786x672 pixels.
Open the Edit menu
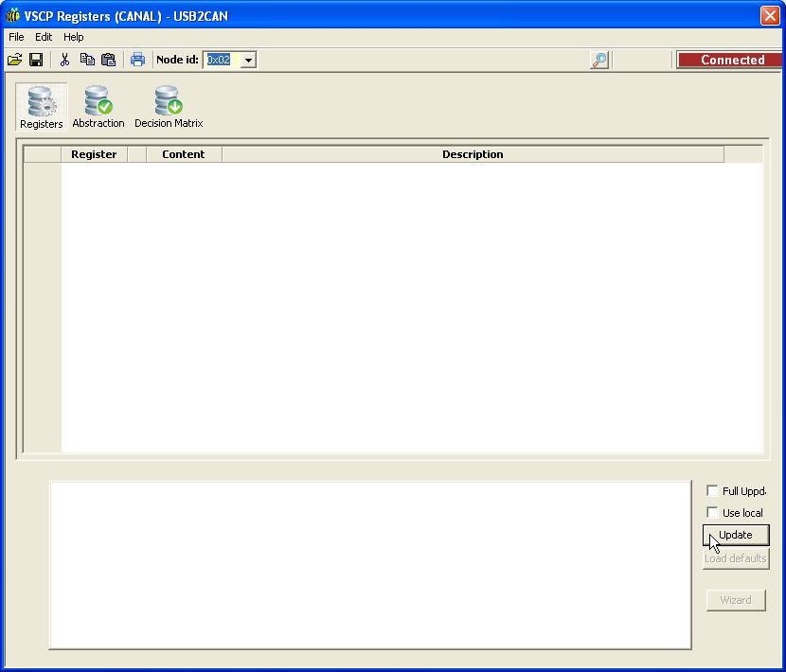tap(44, 37)
